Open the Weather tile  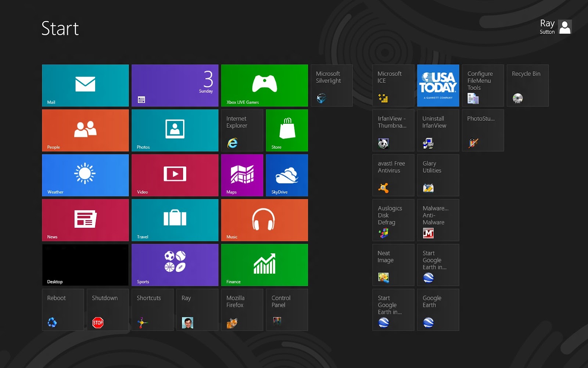point(85,176)
